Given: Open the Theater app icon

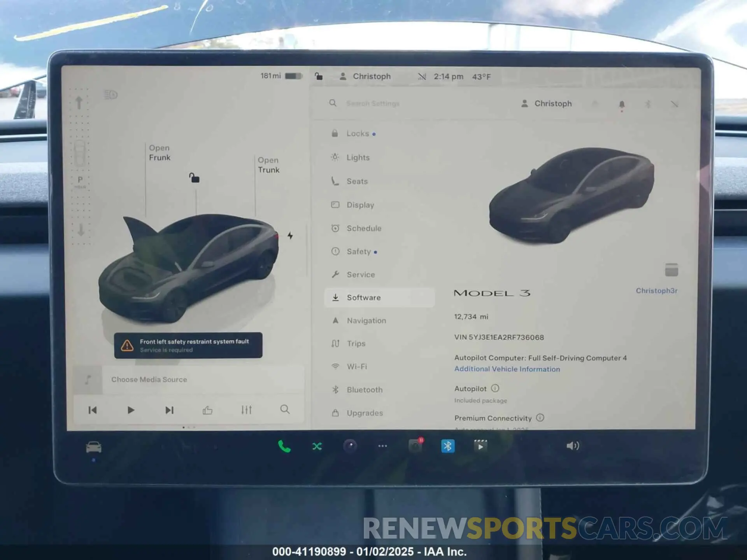Looking at the screenshot, I should [x=480, y=446].
